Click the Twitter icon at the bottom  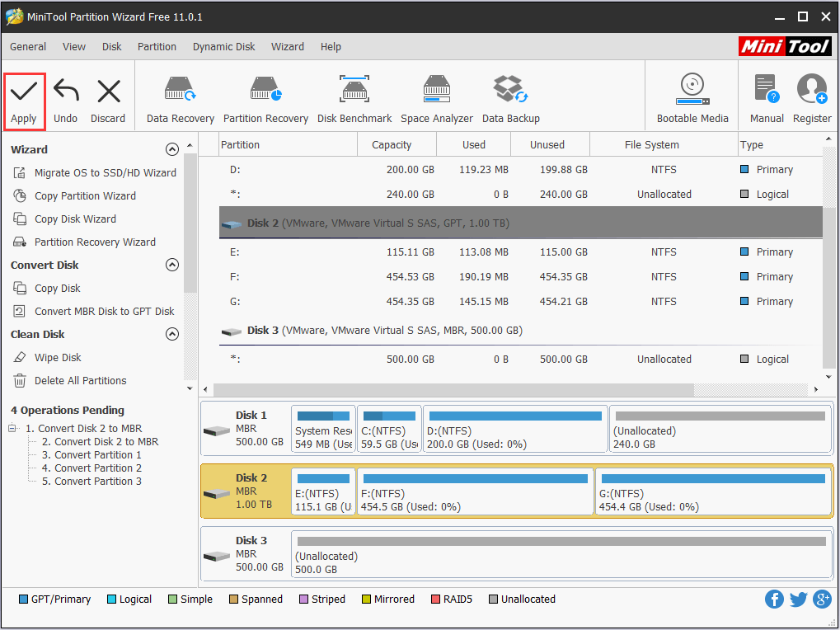click(x=798, y=599)
